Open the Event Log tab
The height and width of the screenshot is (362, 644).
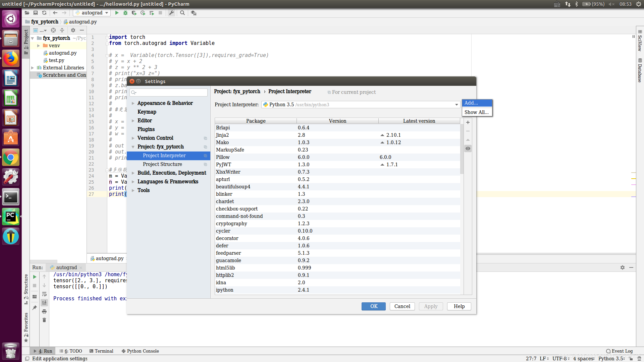coord(619,351)
